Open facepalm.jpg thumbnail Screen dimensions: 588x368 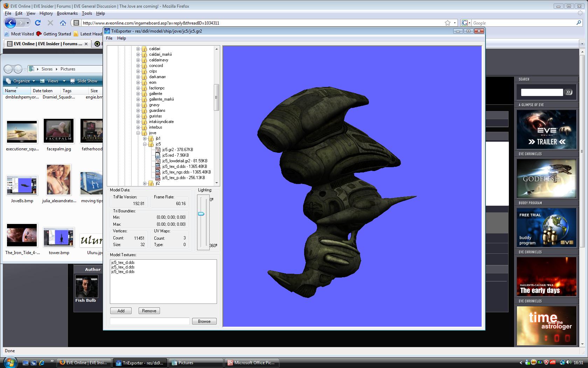(58, 131)
